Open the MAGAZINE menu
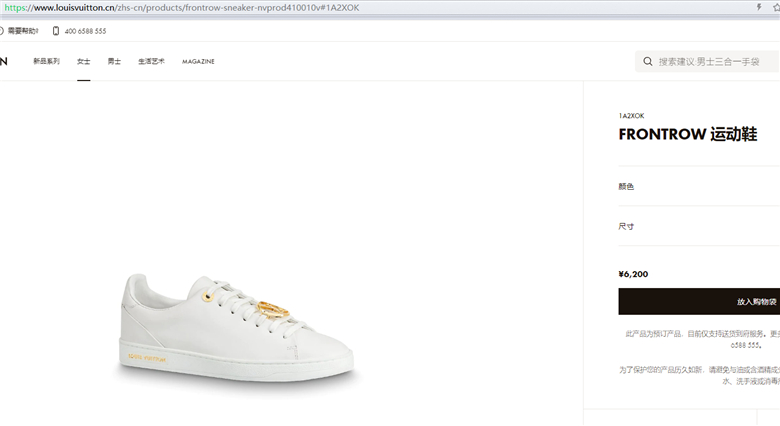This screenshot has width=780, height=426. pyautogui.click(x=198, y=61)
